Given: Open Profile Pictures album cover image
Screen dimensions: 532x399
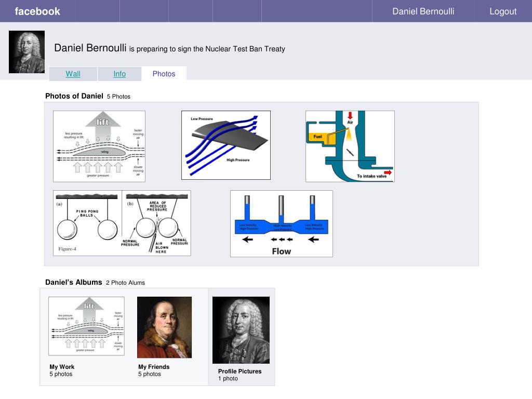Looking at the screenshot, I should [241, 330].
